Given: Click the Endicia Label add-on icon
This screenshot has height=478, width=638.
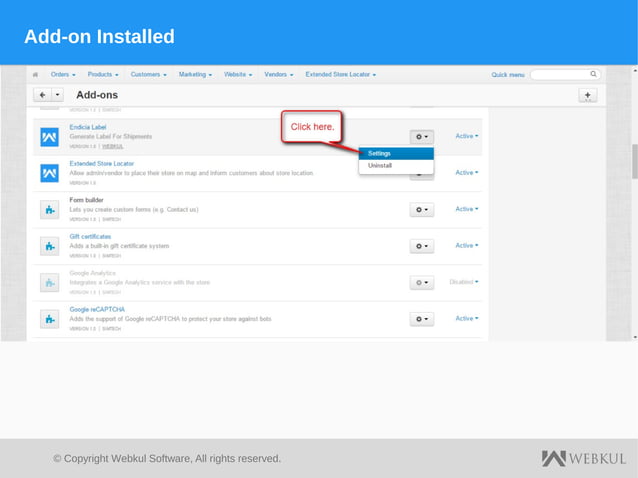Looking at the screenshot, I should pyautogui.click(x=49, y=137).
